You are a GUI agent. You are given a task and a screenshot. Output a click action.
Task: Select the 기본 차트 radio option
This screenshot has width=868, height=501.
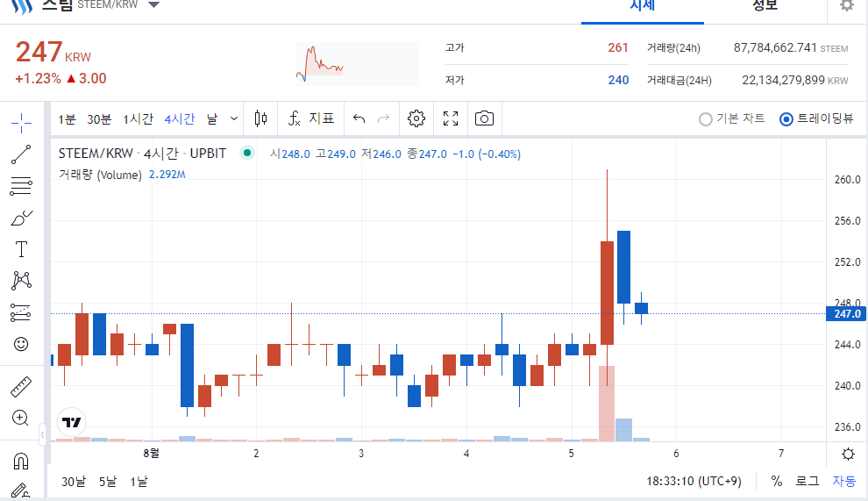(732, 118)
